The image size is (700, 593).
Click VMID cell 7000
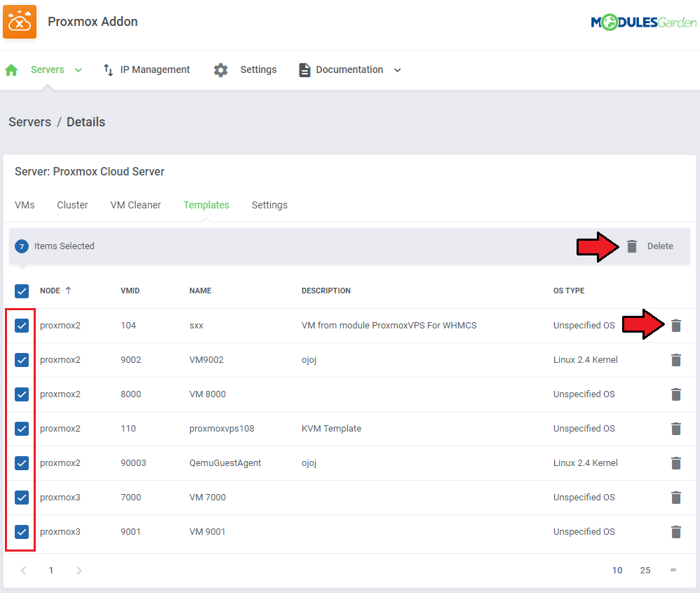click(130, 498)
